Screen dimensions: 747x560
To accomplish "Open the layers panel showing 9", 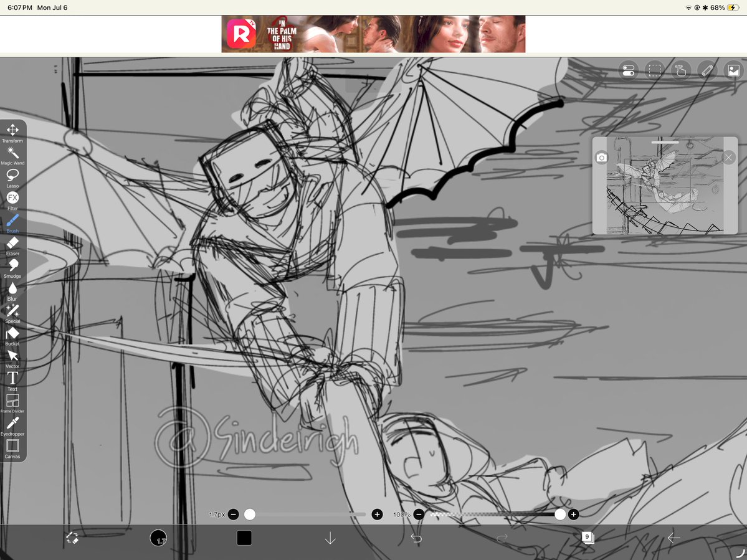I will pyautogui.click(x=588, y=538).
